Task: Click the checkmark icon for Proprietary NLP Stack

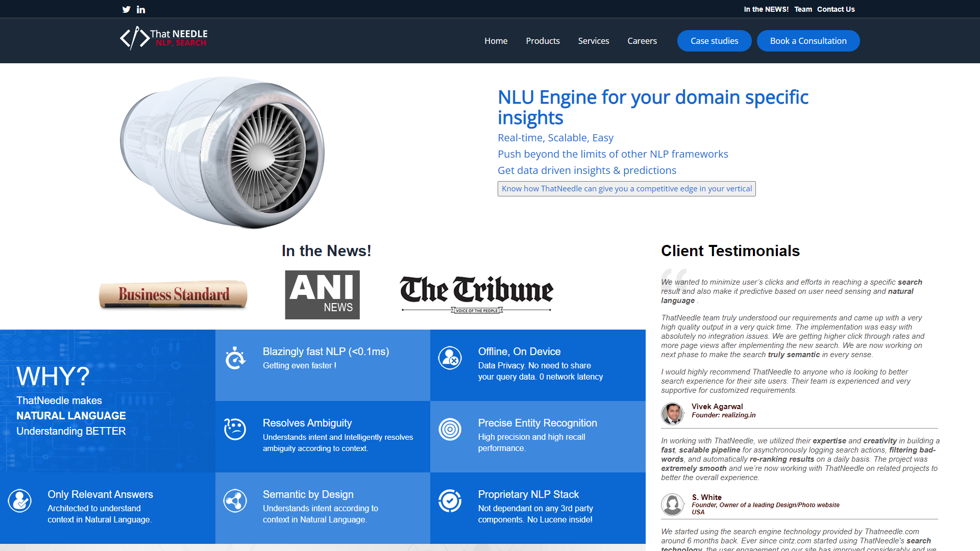Action: tap(450, 501)
